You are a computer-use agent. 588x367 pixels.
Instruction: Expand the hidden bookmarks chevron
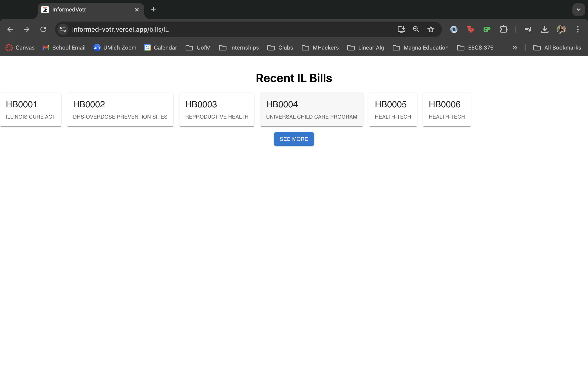coord(515,48)
